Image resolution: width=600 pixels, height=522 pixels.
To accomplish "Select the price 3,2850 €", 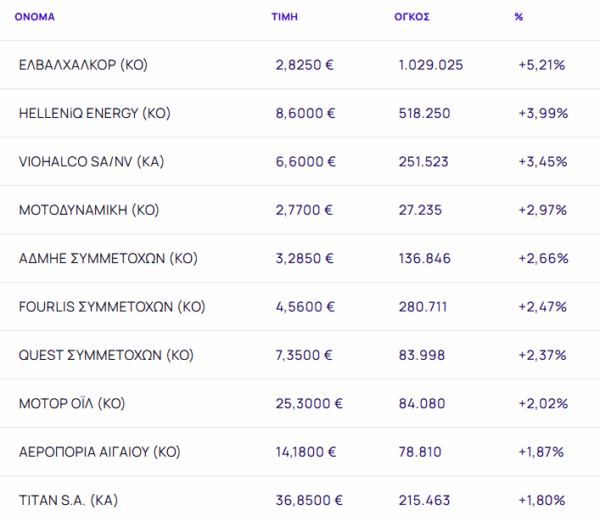I will click(x=305, y=258).
